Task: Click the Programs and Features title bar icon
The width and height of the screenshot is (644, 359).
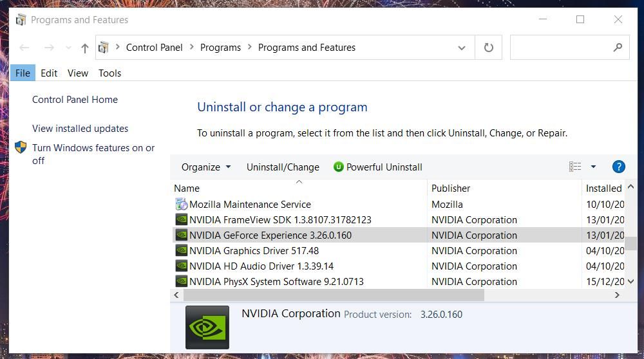Action: point(21,20)
